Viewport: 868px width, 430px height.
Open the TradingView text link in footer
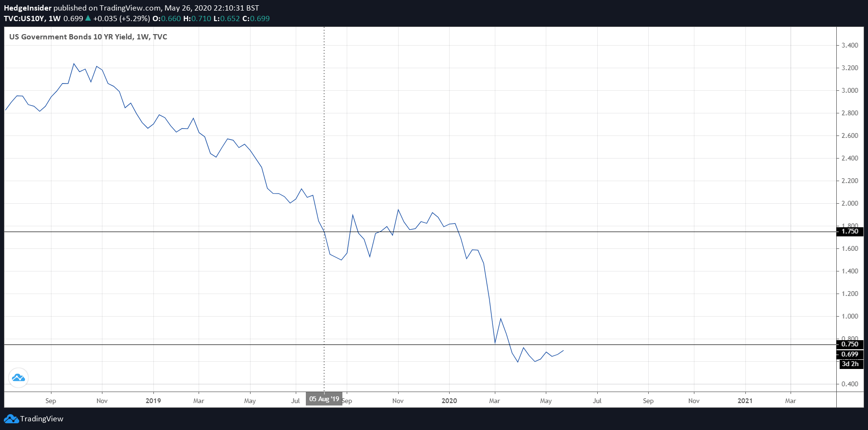click(42, 419)
